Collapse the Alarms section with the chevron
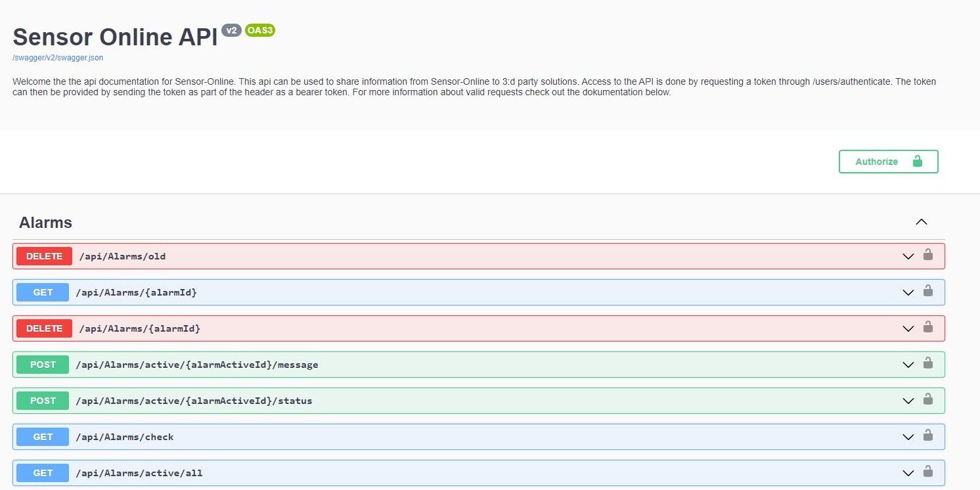 (921, 222)
